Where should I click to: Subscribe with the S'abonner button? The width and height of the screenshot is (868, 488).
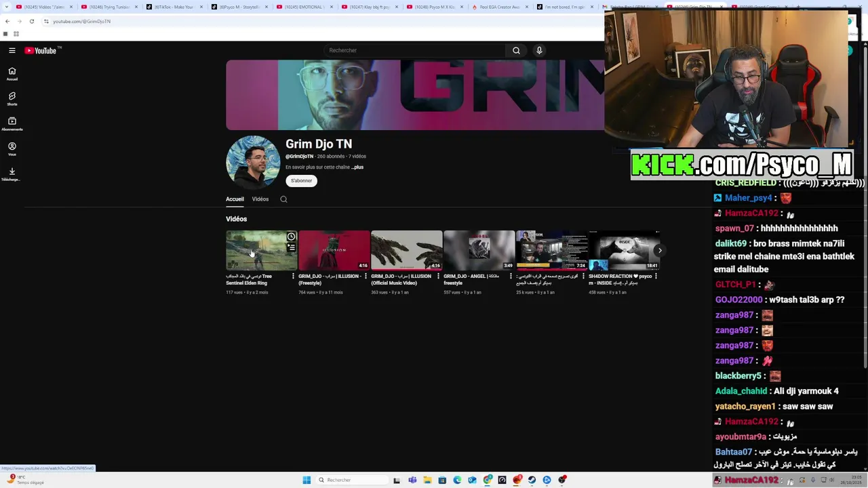(x=302, y=181)
